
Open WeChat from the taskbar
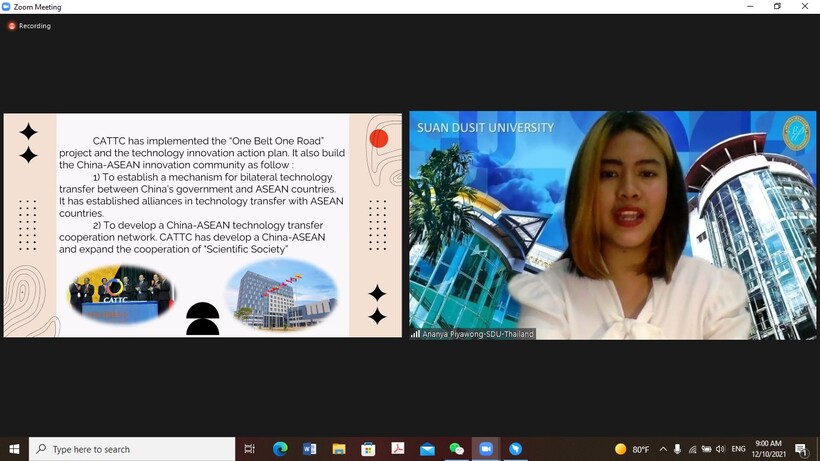[x=457, y=449]
